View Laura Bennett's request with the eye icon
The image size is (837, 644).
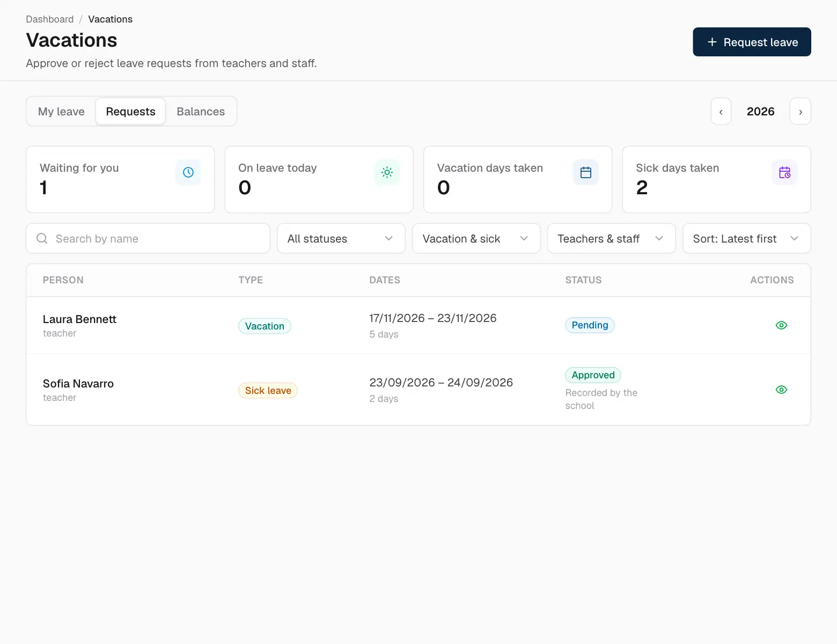(781, 325)
